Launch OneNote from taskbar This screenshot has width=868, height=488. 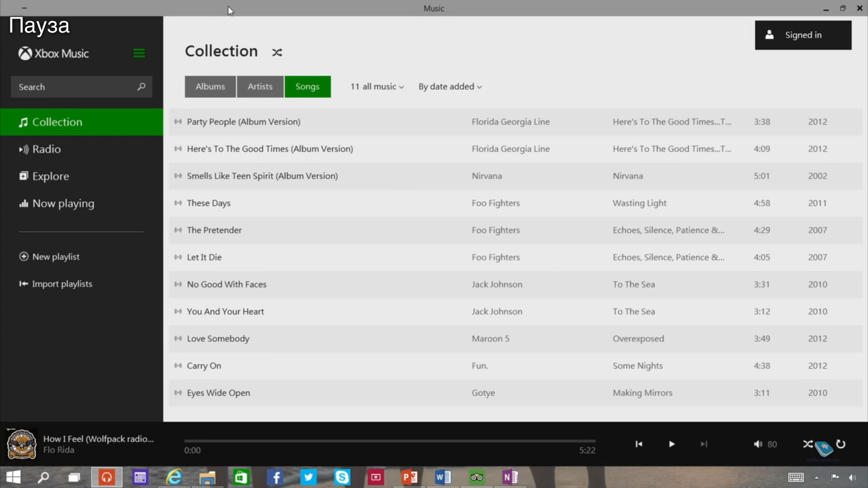point(510,477)
